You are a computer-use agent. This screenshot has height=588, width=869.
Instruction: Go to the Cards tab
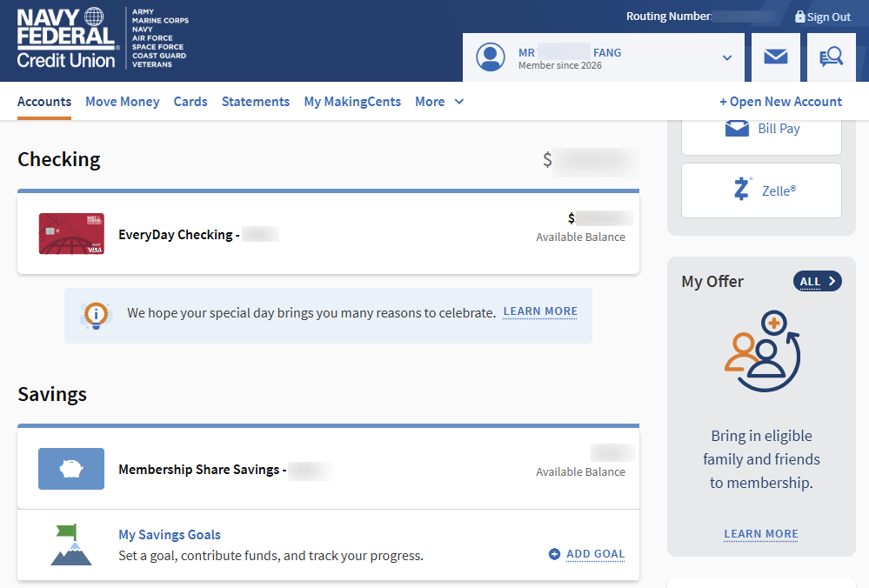pos(191,102)
